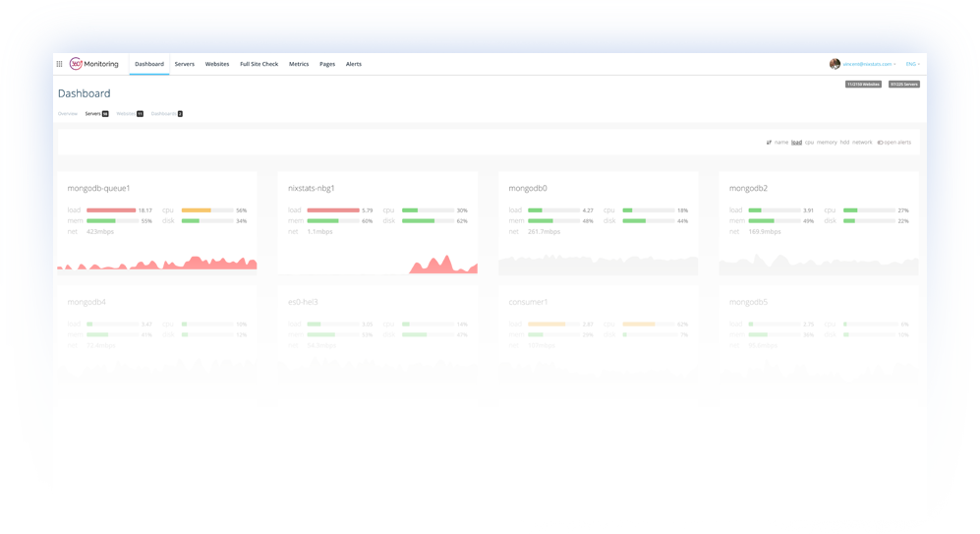Open the Full Site Check menu
The height and width of the screenshot is (534, 980).
click(259, 64)
